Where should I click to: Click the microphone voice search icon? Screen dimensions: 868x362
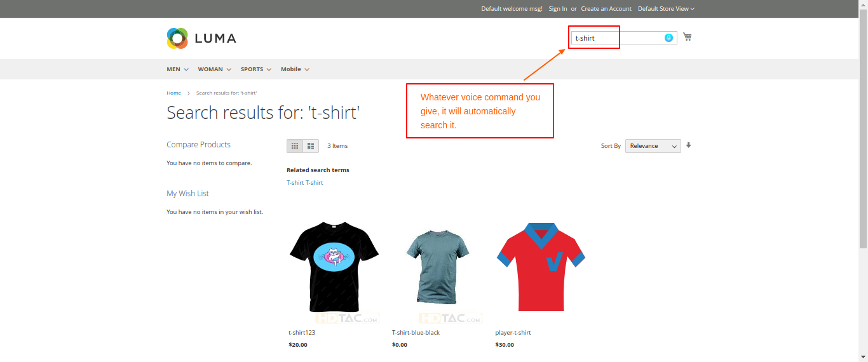point(668,38)
